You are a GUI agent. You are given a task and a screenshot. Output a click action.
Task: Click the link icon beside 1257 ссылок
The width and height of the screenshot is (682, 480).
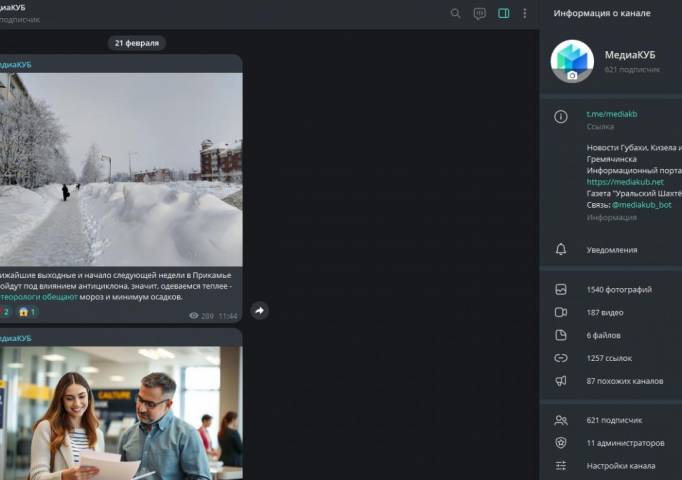pyautogui.click(x=561, y=358)
